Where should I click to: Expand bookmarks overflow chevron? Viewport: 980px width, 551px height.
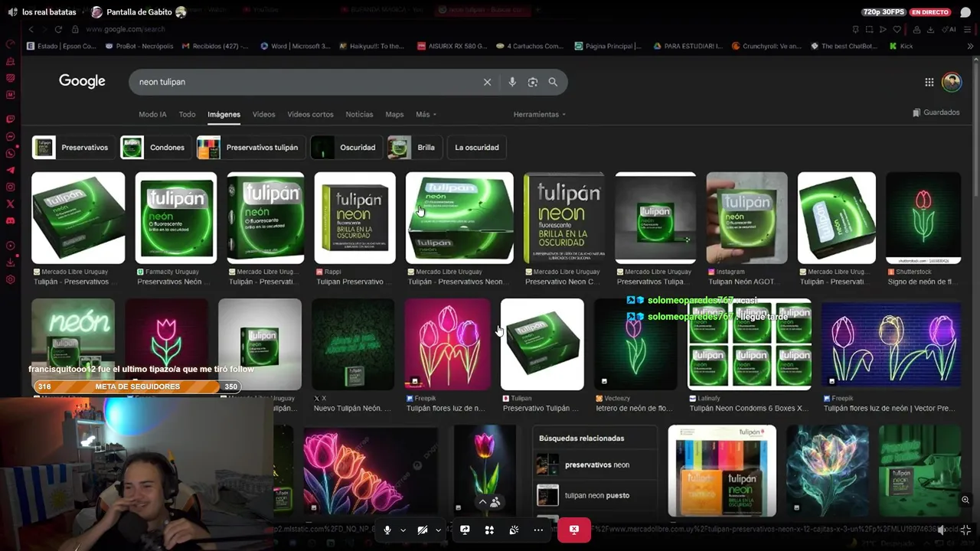970,46
